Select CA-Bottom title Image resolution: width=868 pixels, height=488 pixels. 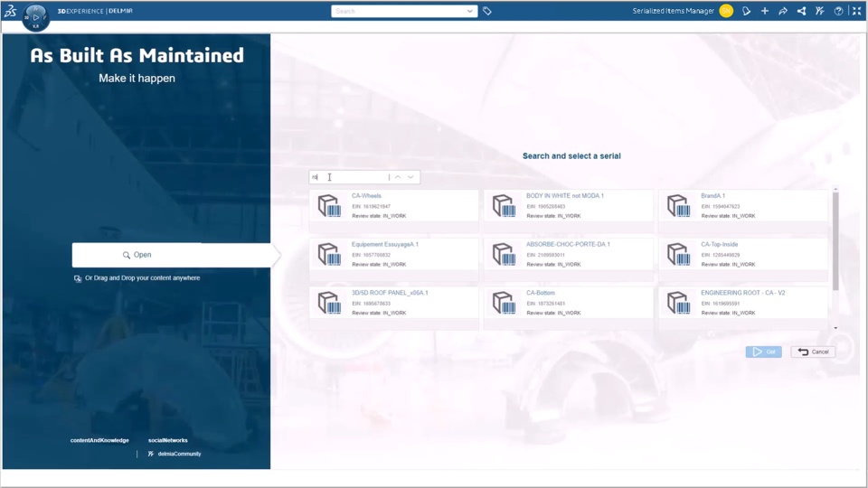[x=541, y=293]
